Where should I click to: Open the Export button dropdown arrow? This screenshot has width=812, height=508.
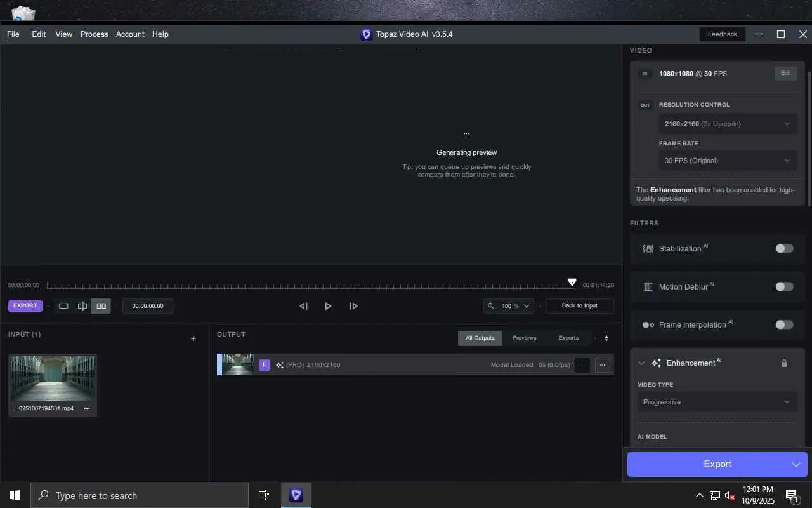[x=796, y=465]
